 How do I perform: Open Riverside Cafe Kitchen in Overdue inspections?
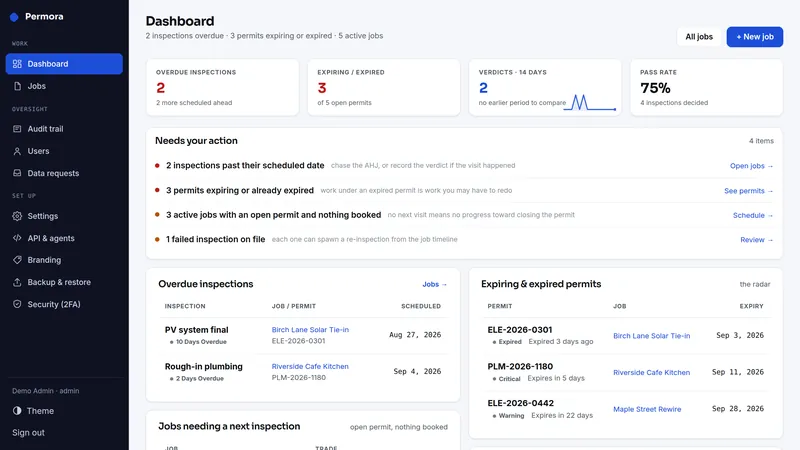[x=310, y=366]
